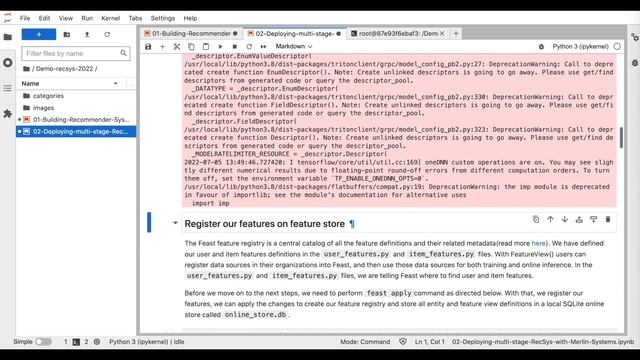Cut the selected cell
The image size is (640, 360).
(177, 47)
